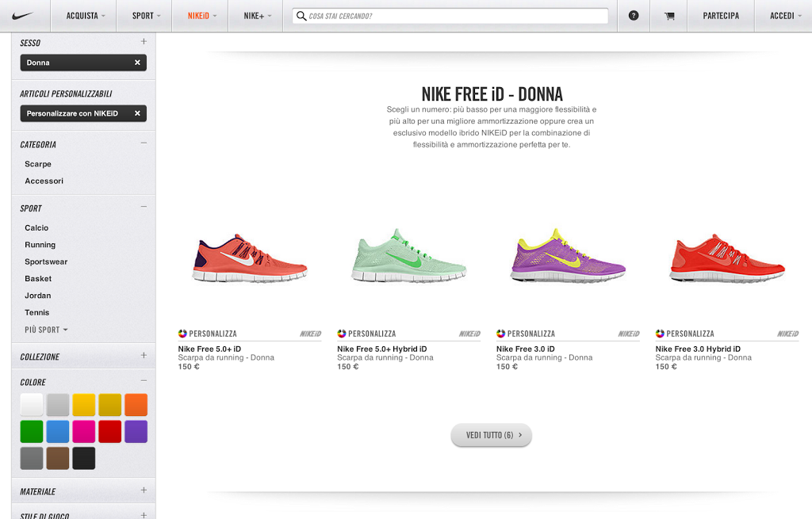Click Personalizza under Nike Free 3.0 iD
812x519 pixels.
click(x=531, y=334)
